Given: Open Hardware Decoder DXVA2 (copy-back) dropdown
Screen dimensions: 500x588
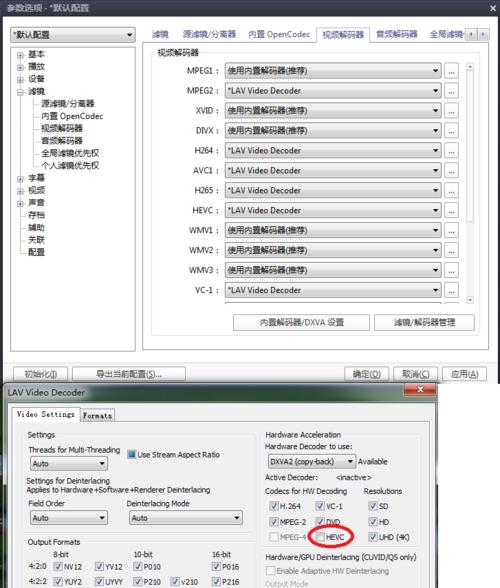Looking at the screenshot, I should point(311,462).
